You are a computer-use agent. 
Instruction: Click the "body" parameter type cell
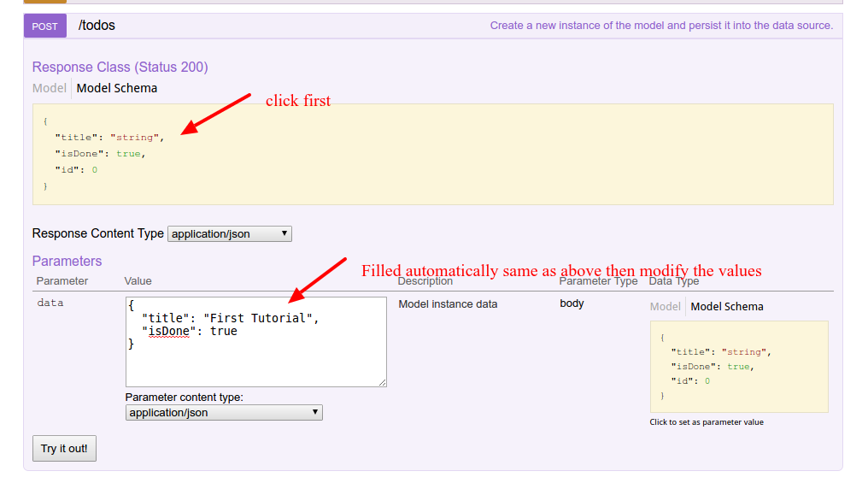(572, 303)
